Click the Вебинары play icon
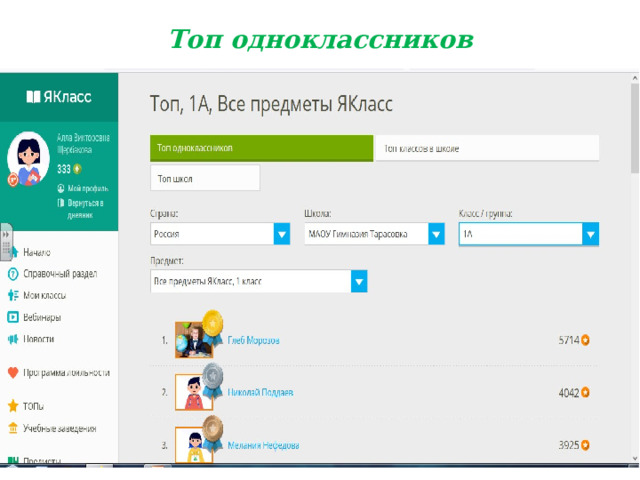 coord(13,317)
